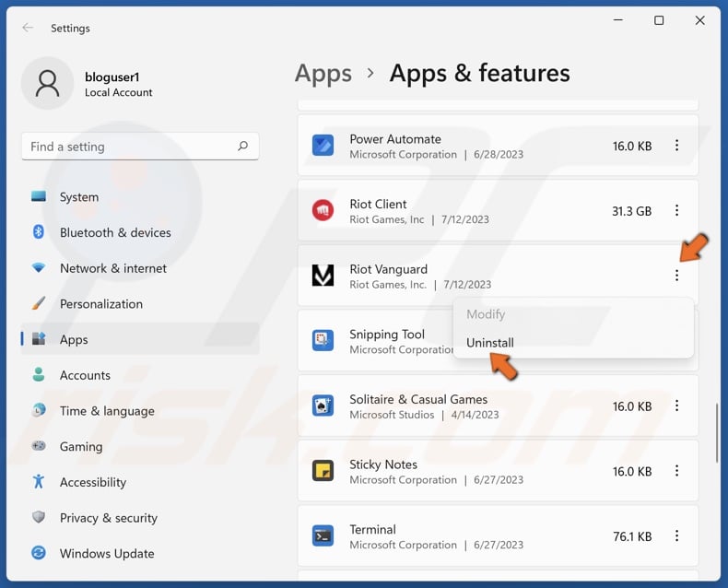Image resolution: width=728 pixels, height=588 pixels.
Task: Open more options for Power Automate
Action: [677, 146]
